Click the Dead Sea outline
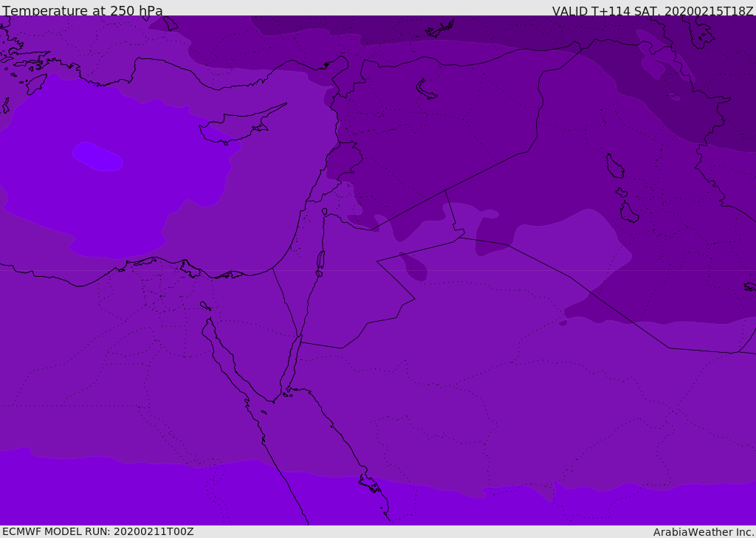This screenshot has width=756, height=538. 320,260
